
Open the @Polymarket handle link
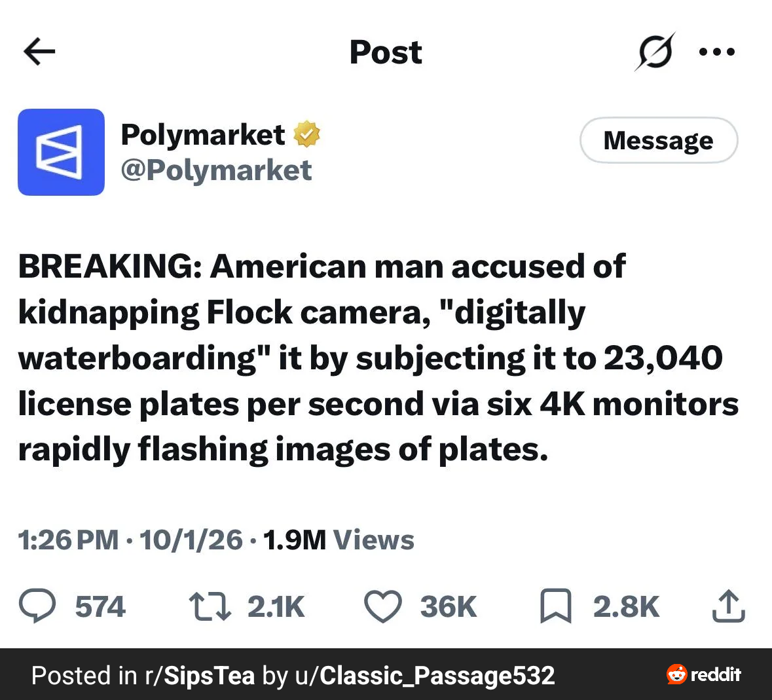pyautogui.click(x=216, y=170)
